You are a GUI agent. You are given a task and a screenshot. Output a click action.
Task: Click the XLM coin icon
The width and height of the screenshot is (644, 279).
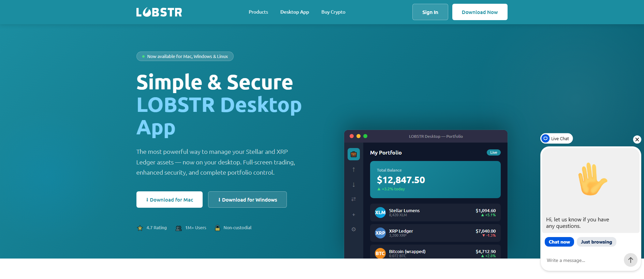coord(380,212)
